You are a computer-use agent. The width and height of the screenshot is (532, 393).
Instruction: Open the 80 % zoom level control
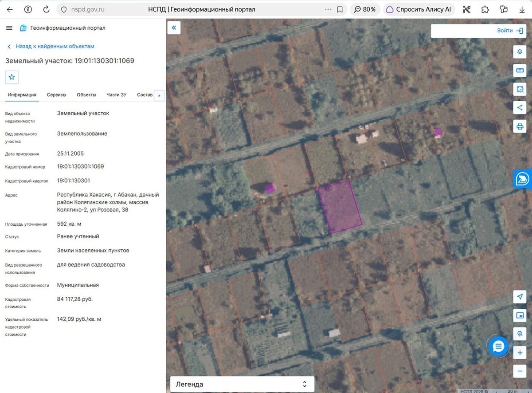point(364,9)
